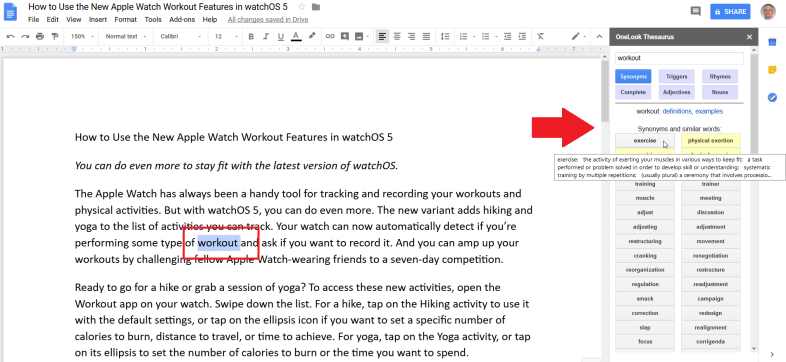This screenshot has height=362, width=786.
Task: Open Google Calendar side panel icon
Action: pyautogui.click(x=772, y=42)
